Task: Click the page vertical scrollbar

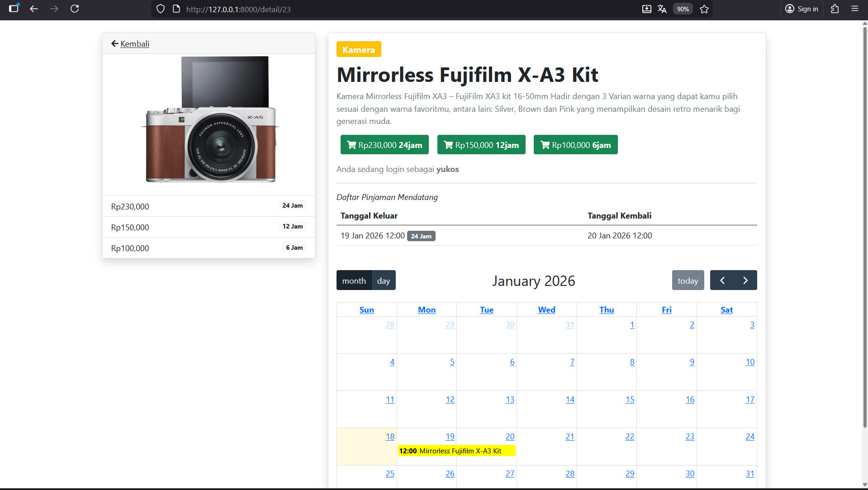Action: (865, 226)
